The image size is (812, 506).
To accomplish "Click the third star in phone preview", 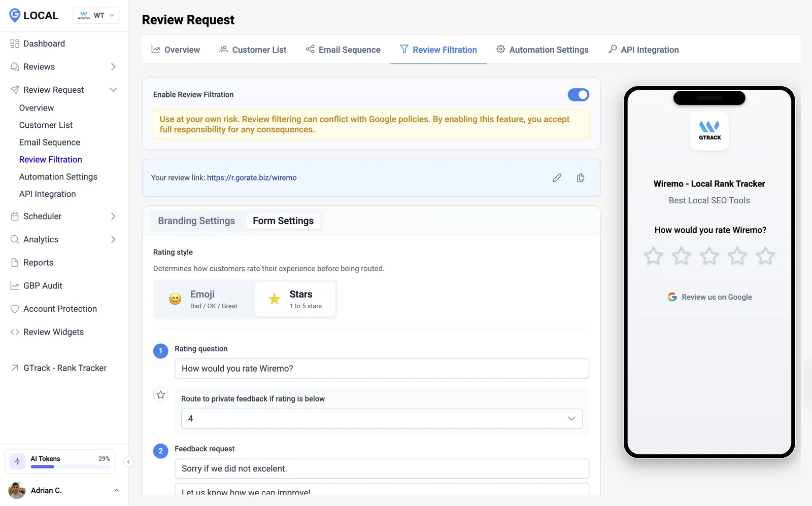I will 709,256.
